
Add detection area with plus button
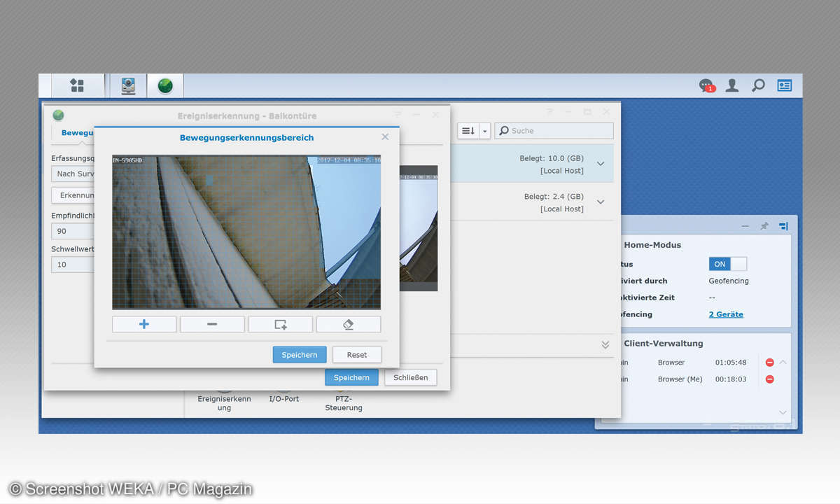[144, 324]
